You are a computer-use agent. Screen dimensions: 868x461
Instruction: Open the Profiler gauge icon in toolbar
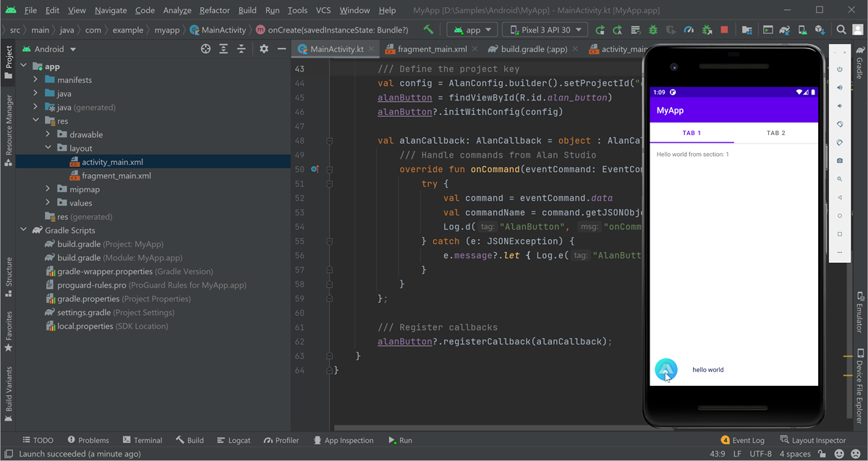[689, 30]
